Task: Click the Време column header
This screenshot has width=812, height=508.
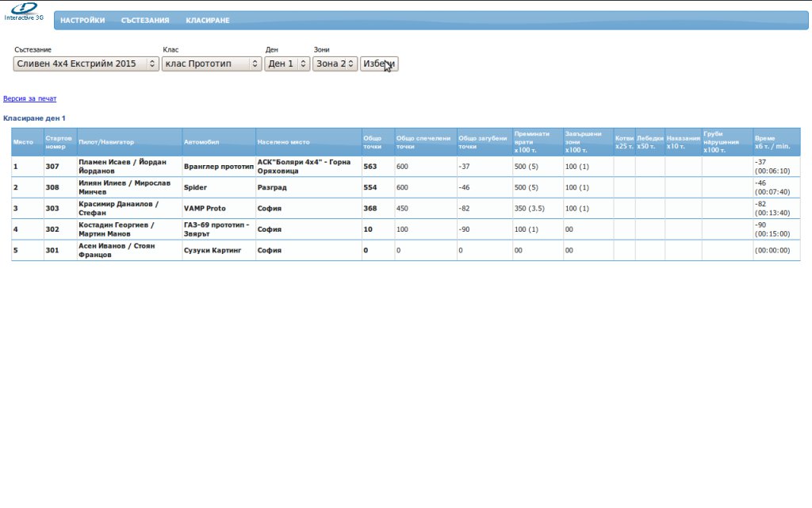Action: [x=772, y=142]
